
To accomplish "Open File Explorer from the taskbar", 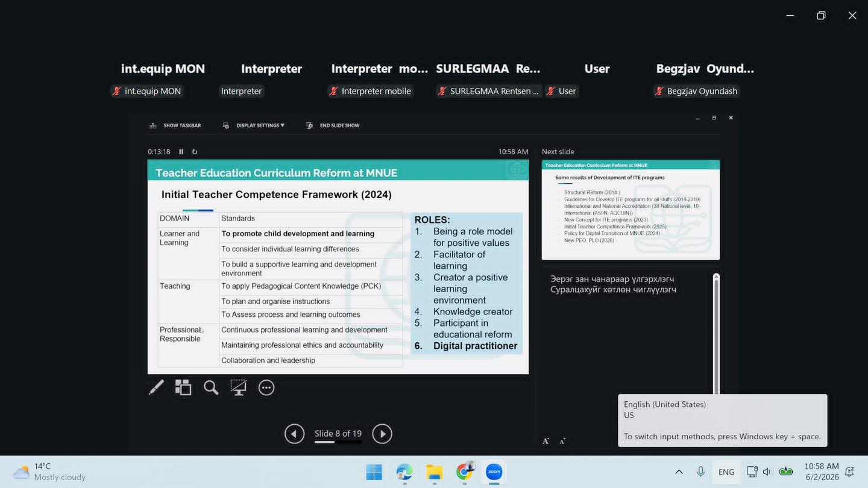I will 434,472.
